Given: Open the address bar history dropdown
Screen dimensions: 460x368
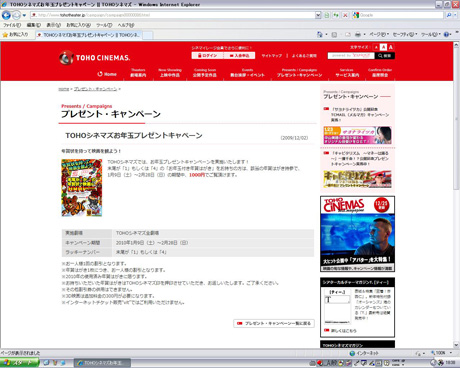Looking at the screenshot, I should pos(318,15).
